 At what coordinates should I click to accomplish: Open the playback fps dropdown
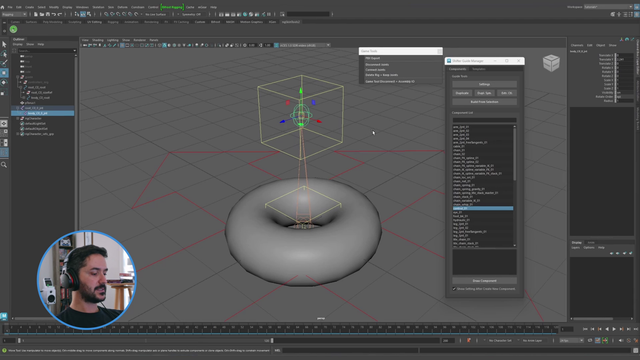[571, 340]
